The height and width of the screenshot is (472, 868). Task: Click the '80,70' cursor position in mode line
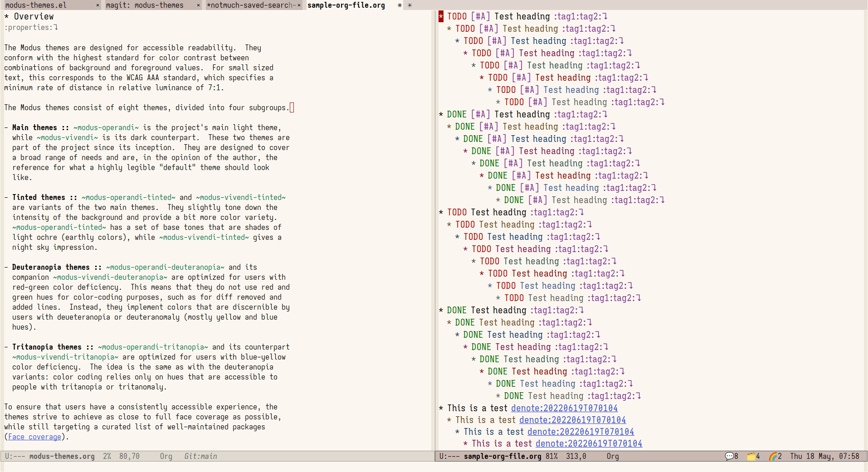click(x=129, y=456)
